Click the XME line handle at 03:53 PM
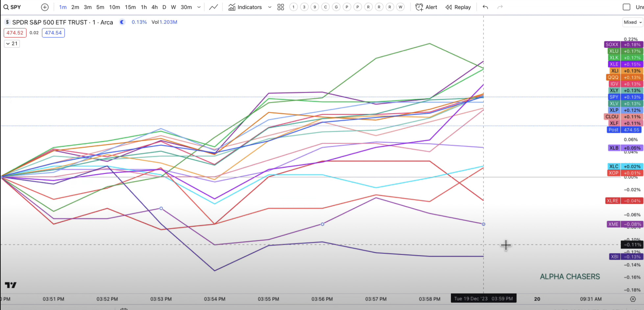This screenshot has height=310, width=644. tap(161, 209)
